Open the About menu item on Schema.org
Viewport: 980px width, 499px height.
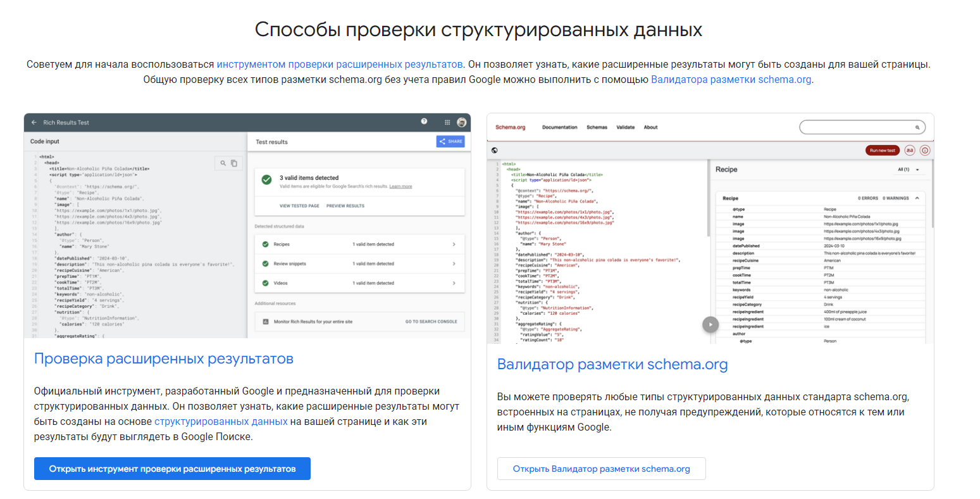pyautogui.click(x=650, y=127)
